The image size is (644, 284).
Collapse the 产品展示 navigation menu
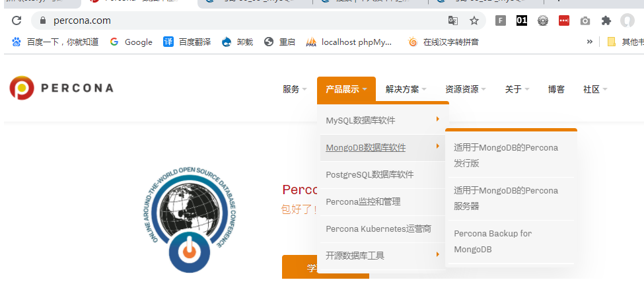(x=346, y=89)
